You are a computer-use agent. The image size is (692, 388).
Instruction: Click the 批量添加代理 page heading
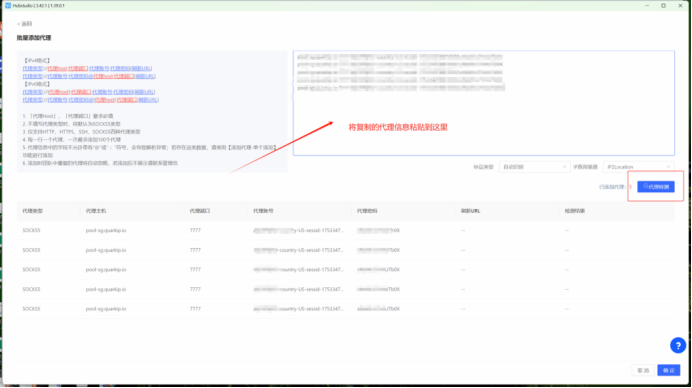coord(34,38)
